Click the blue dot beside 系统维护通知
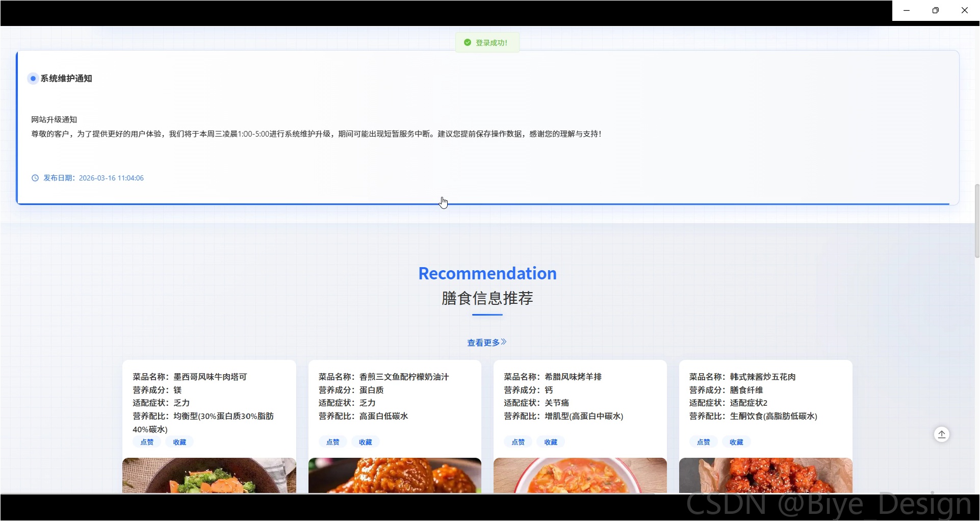 click(33, 79)
